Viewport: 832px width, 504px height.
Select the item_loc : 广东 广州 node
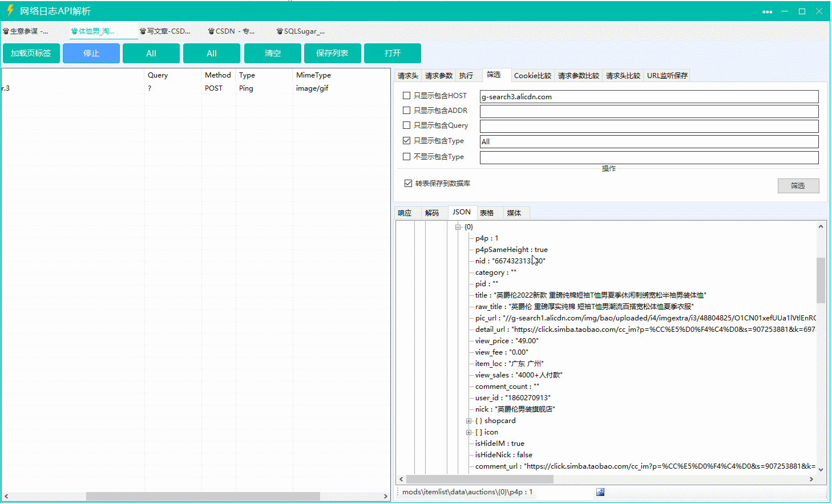tap(510, 364)
